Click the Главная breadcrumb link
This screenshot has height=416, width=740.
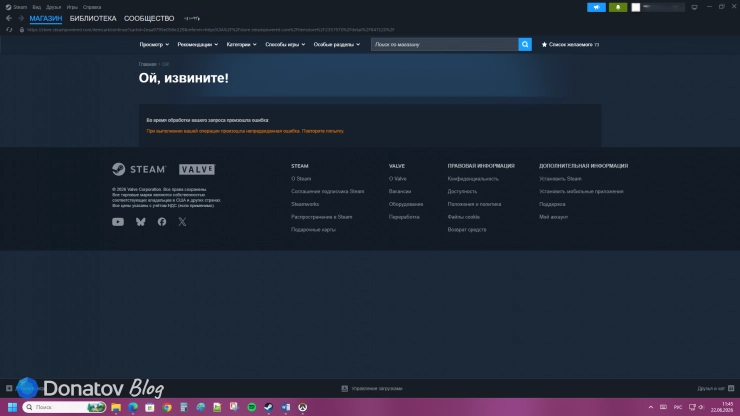(147, 64)
